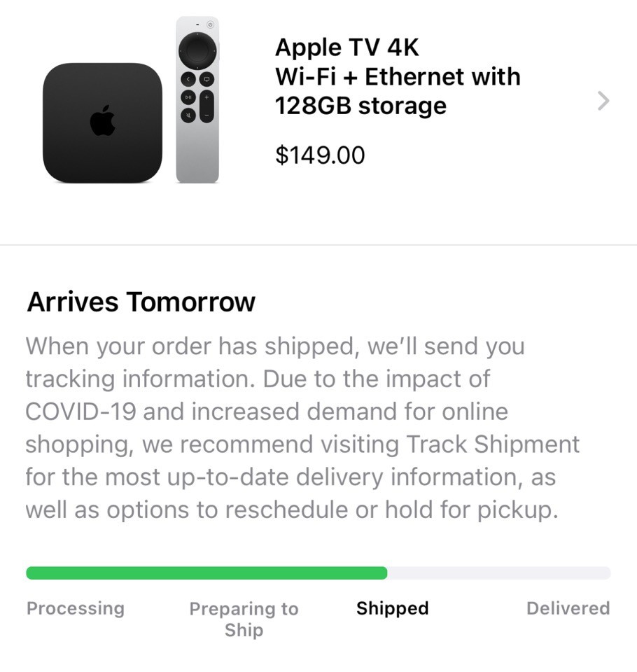Tap the Apple TV box image
Screen dimensions: 637x672
pos(102,123)
